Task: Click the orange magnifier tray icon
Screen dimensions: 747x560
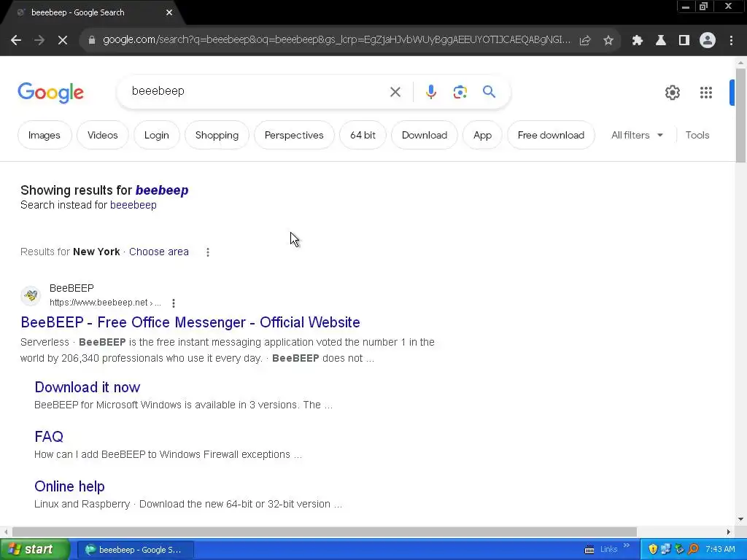Action: click(x=694, y=549)
